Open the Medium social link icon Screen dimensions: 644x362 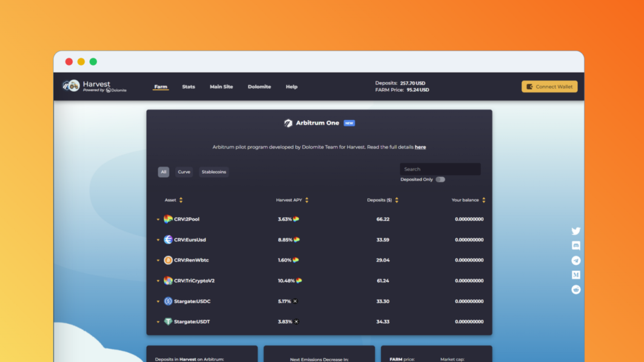pos(576,275)
